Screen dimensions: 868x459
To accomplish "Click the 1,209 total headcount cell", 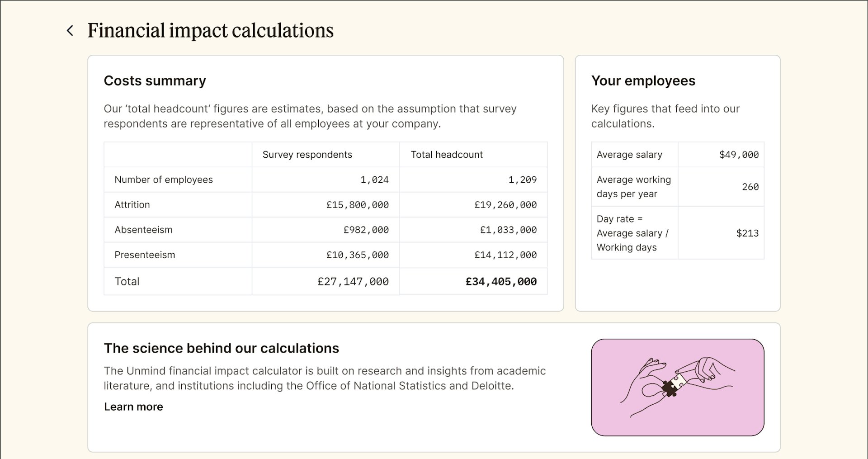I will pyautogui.click(x=522, y=180).
